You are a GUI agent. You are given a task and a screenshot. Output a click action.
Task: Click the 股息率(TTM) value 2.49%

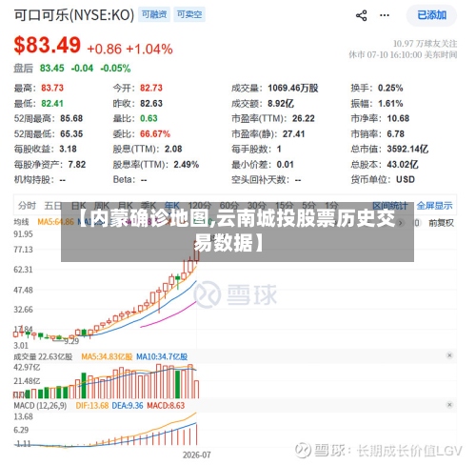[187, 165]
